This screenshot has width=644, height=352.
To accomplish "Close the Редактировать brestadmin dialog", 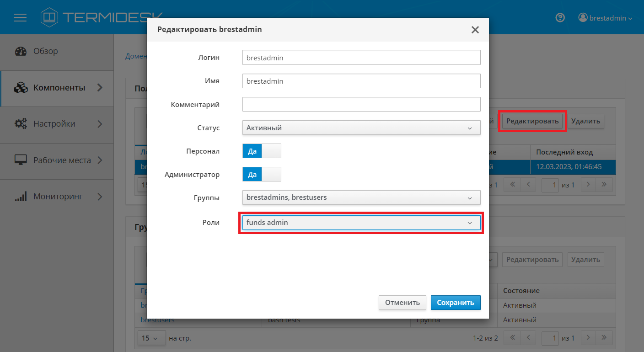I will coord(475,30).
